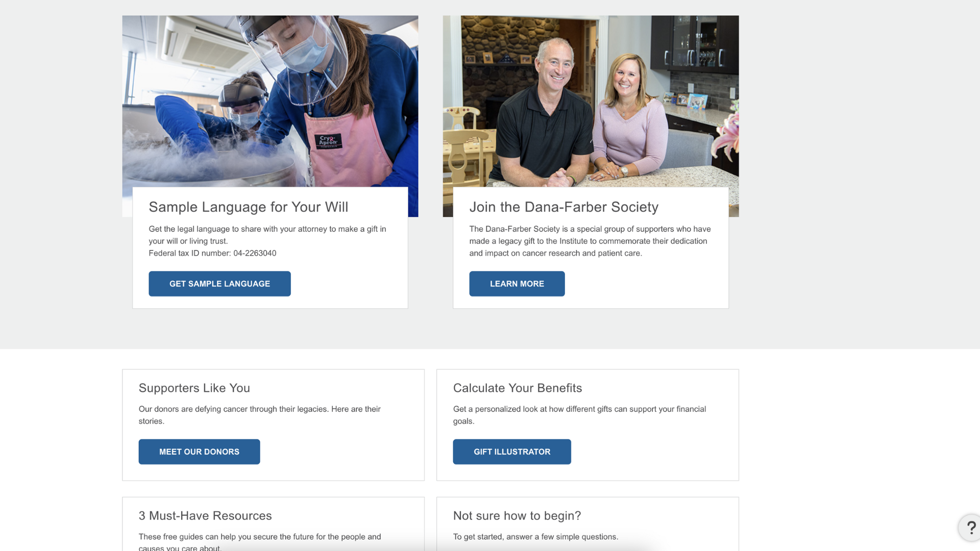Click the free guides description text
Screen dimensions: 980x551
[x=259, y=542]
